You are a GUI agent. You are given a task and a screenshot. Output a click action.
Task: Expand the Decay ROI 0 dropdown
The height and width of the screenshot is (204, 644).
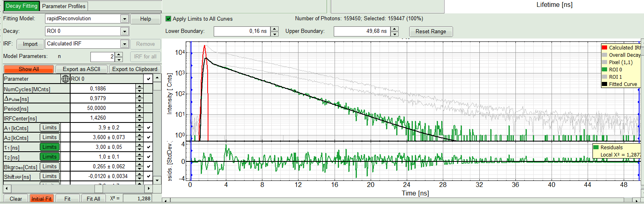click(125, 31)
